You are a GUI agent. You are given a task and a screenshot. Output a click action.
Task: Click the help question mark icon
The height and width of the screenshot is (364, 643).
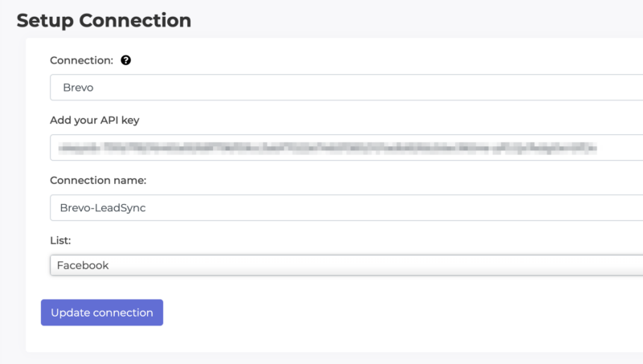[x=126, y=60]
